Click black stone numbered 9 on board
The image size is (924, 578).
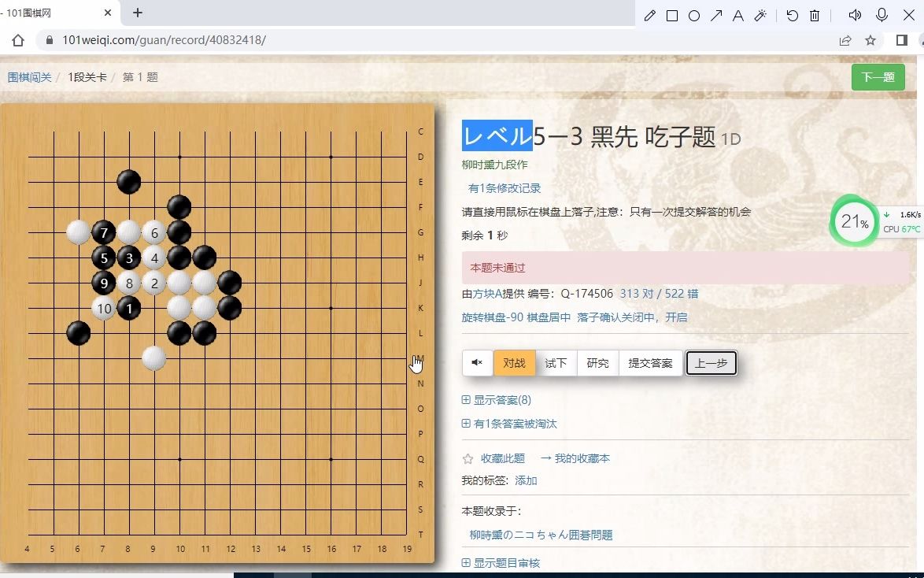pos(104,283)
